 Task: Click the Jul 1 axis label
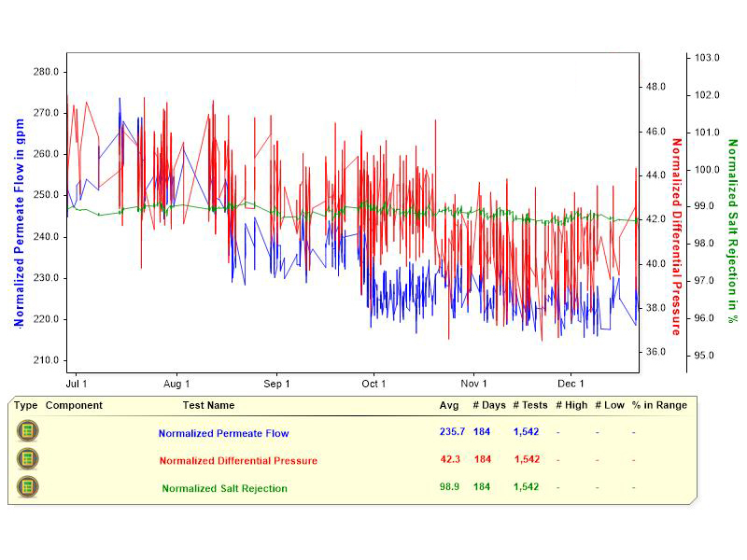77,384
